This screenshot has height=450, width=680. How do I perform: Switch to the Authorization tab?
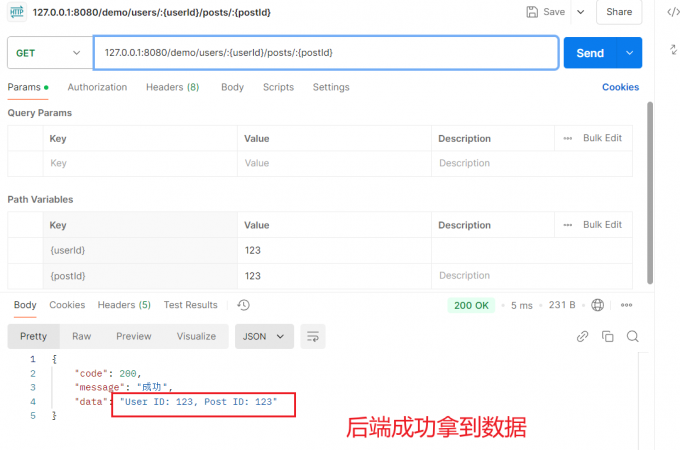point(97,87)
